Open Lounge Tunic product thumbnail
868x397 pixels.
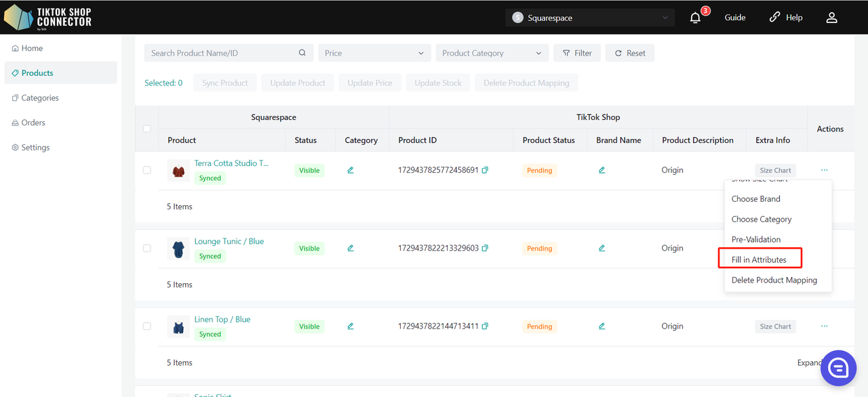178,249
